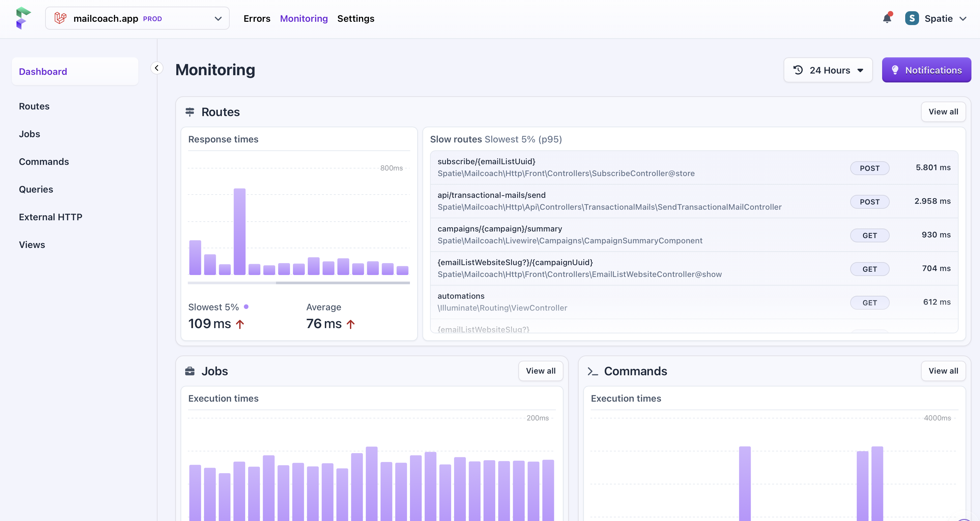
Task: Click the 76 ms Average value
Action: (324, 324)
